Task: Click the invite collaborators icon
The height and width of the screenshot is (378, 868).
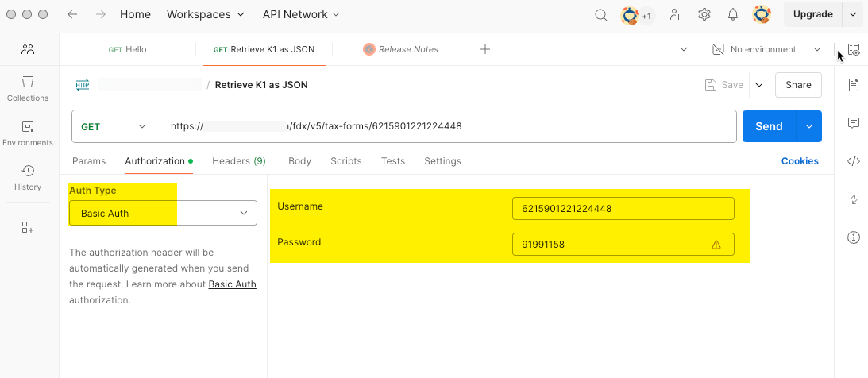Action: pos(675,14)
